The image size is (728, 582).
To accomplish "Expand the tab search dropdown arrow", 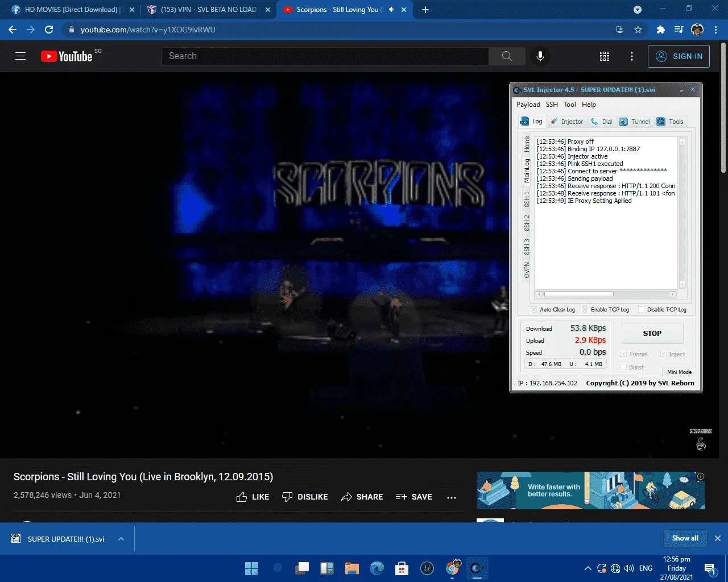I will pos(638,10).
